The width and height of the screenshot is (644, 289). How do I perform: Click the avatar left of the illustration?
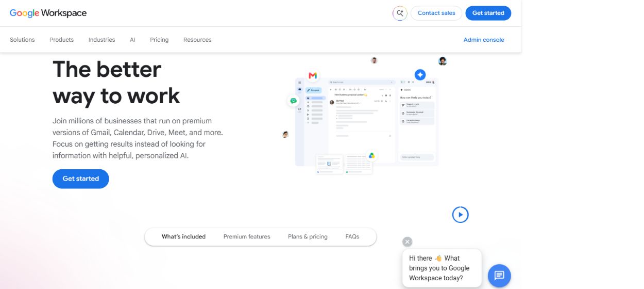point(285,134)
